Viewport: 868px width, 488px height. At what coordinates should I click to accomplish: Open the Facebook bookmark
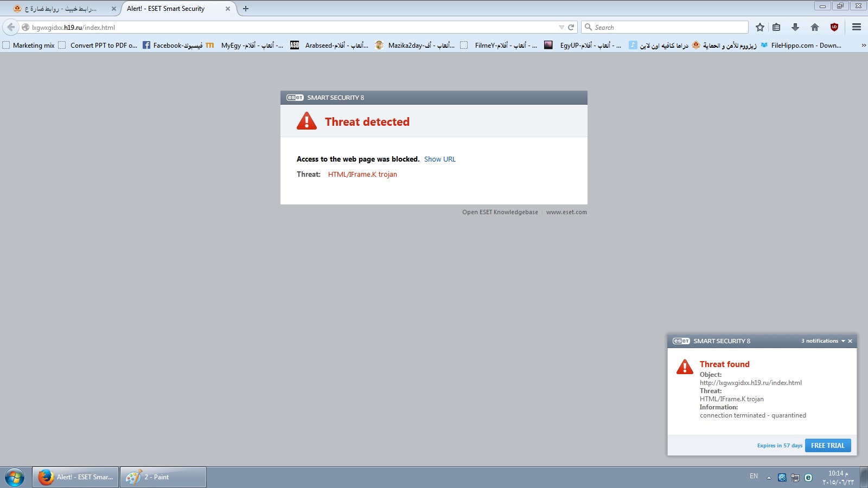click(x=173, y=46)
